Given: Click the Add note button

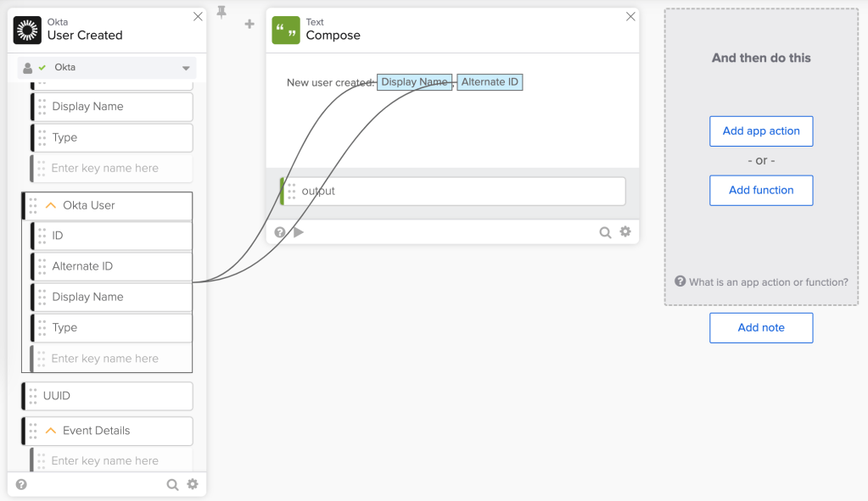Looking at the screenshot, I should (761, 328).
